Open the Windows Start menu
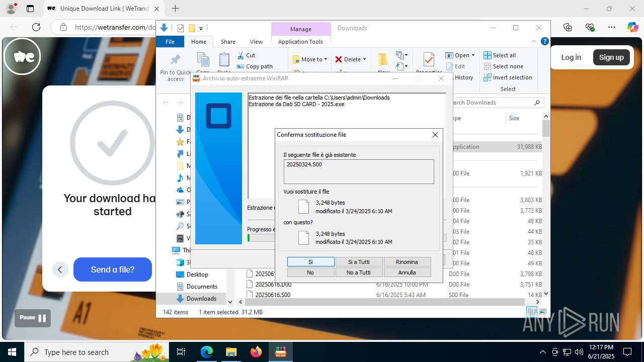This screenshot has height=362, width=644. tap(12, 352)
